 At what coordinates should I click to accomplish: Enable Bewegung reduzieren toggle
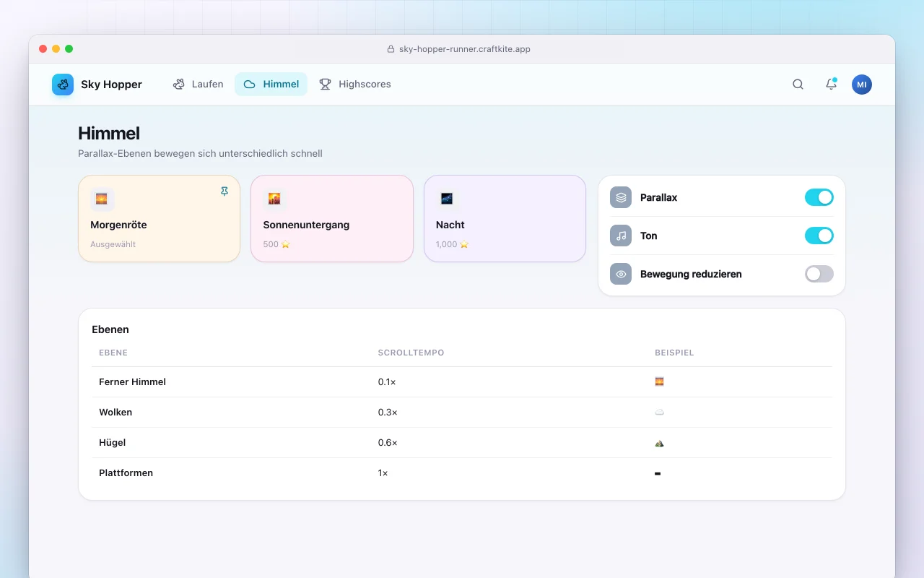[x=819, y=274]
